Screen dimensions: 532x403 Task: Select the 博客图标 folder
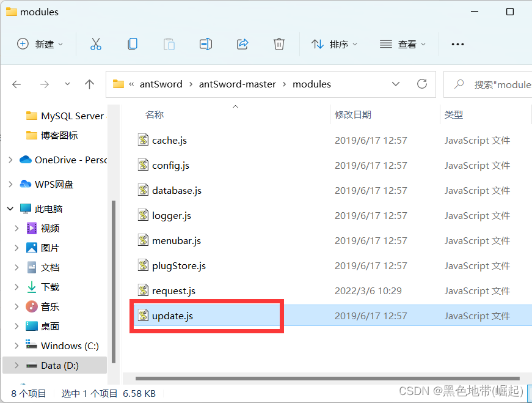click(52, 135)
